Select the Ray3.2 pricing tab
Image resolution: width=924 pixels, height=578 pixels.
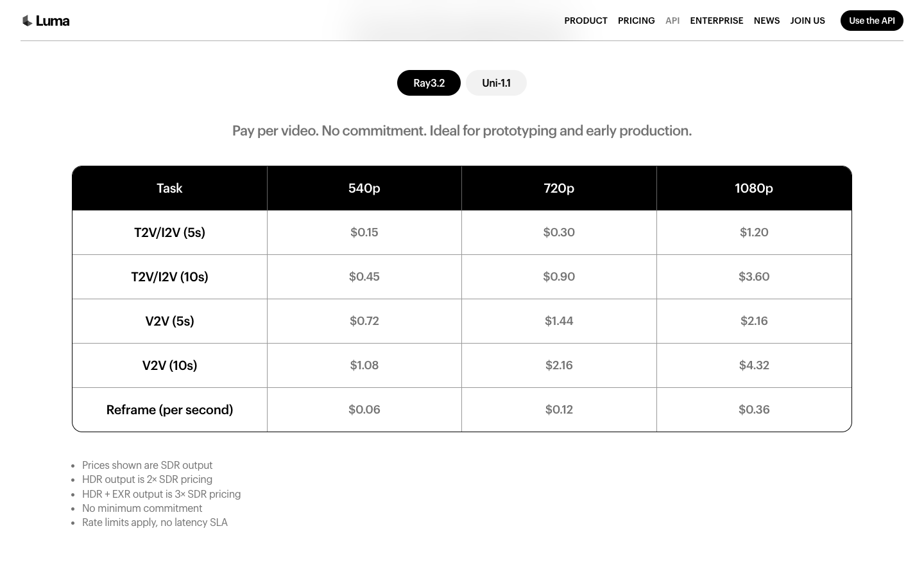click(429, 83)
